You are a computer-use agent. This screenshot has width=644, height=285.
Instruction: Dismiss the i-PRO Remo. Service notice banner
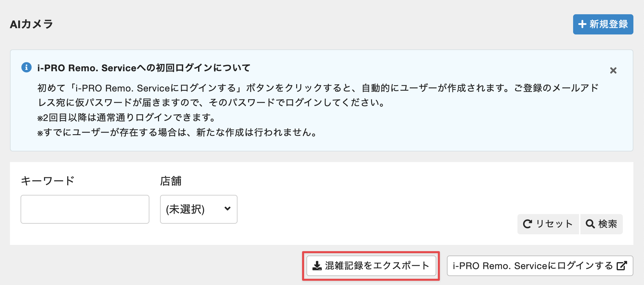[613, 70]
